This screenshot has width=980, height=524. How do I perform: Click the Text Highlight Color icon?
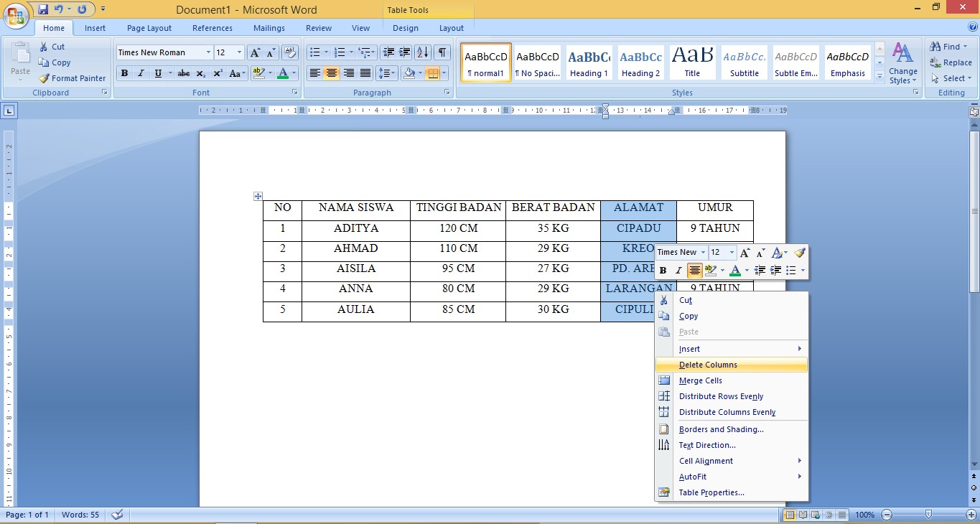(258, 73)
